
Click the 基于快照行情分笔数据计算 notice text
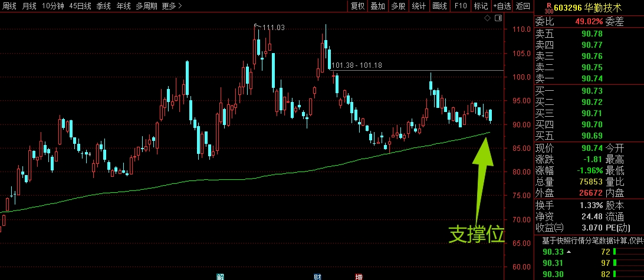[593, 241]
